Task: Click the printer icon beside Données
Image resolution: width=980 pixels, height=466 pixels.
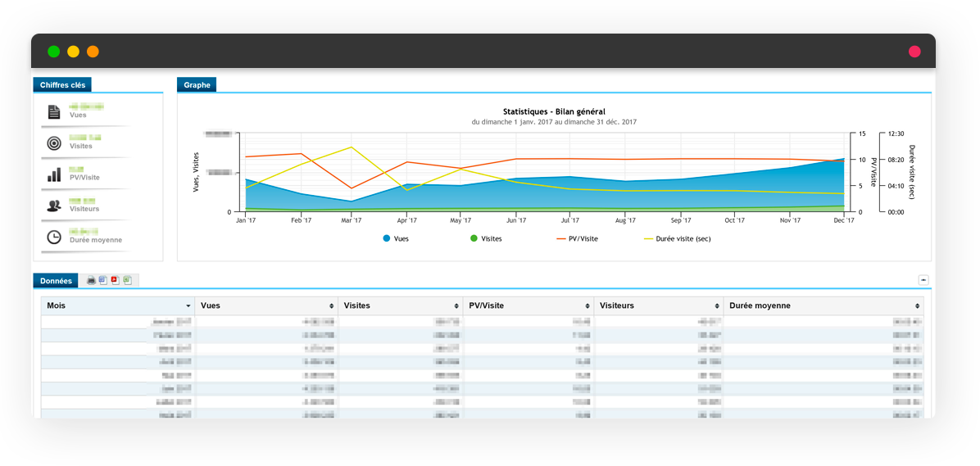Action: pyautogui.click(x=91, y=280)
